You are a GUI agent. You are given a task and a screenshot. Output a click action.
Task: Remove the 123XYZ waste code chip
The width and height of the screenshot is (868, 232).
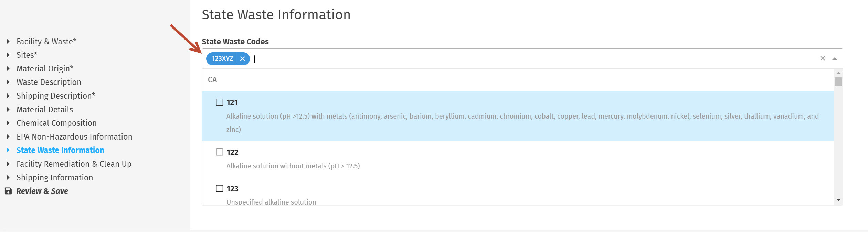pos(243,59)
